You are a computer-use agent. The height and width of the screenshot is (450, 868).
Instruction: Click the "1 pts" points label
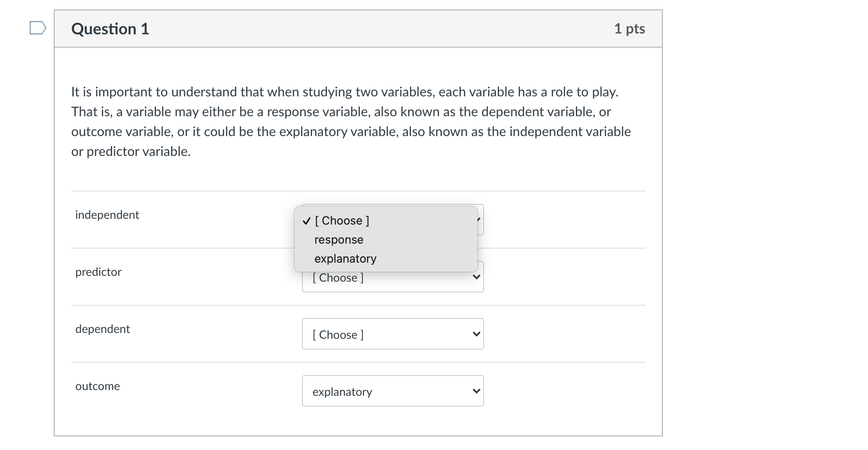pos(629,29)
